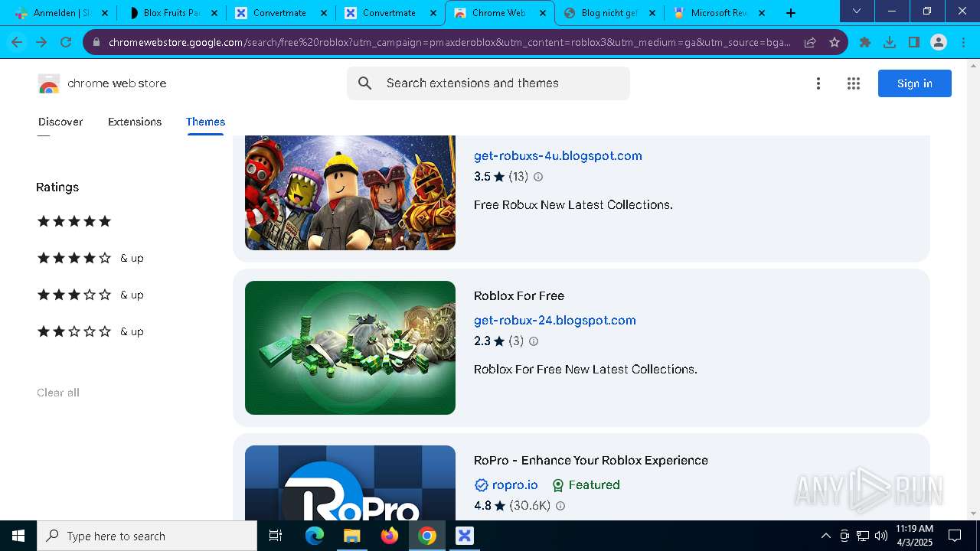Open the ropro.io publisher link

pyautogui.click(x=515, y=485)
